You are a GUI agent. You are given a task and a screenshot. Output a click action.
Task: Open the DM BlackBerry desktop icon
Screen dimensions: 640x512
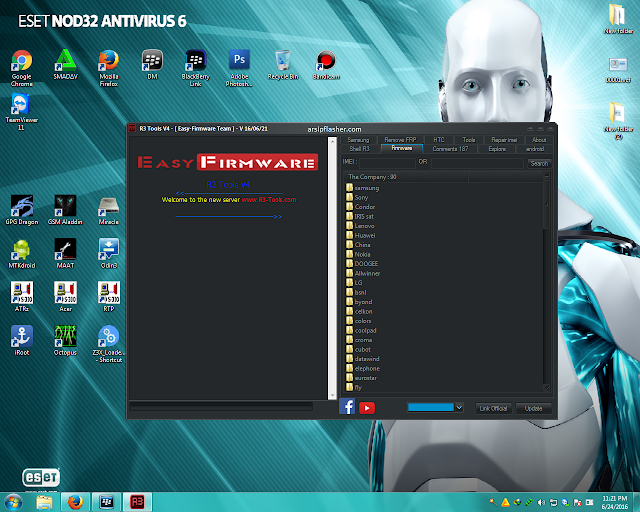click(152, 65)
